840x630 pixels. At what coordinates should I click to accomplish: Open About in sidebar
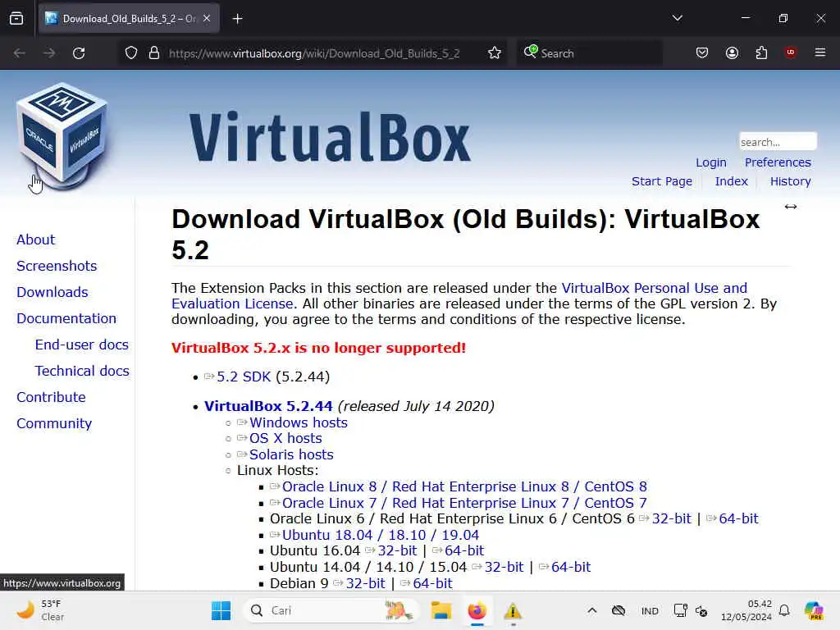point(36,240)
